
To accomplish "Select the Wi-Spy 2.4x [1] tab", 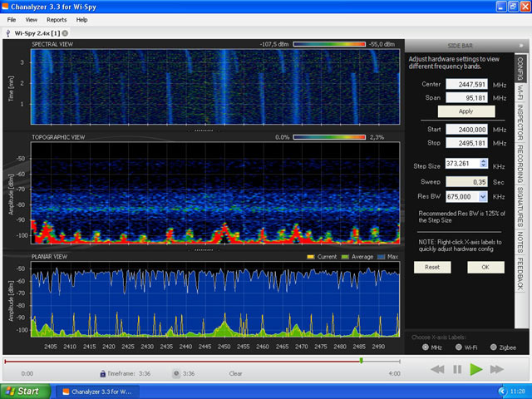I will (x=37, y=33).
